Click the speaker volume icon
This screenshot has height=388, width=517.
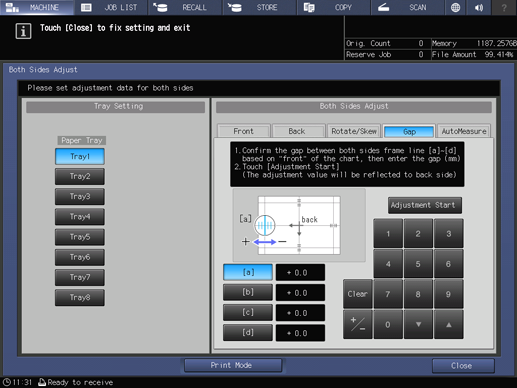point(479,7)
